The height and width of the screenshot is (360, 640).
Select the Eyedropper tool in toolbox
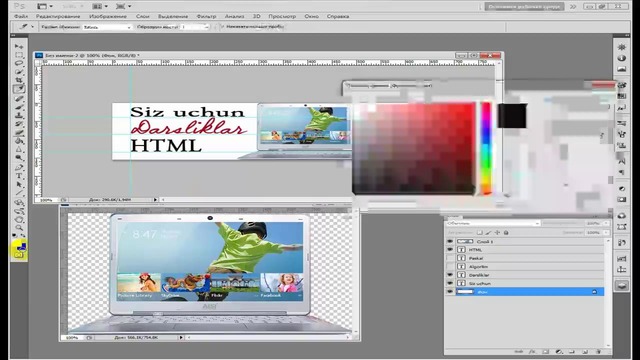19,89
